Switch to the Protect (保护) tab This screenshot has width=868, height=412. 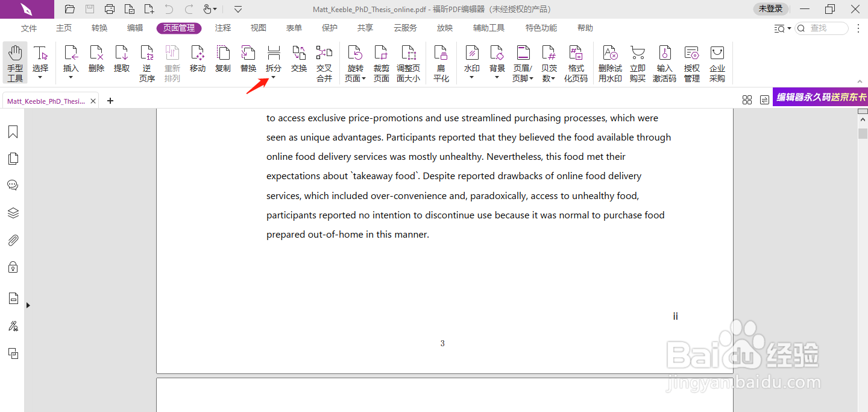point(330,28)
